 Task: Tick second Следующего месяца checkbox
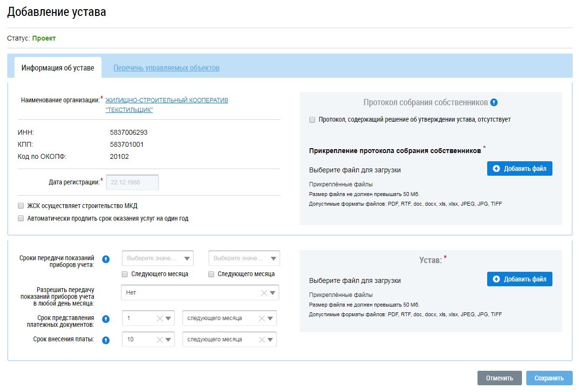[x=211, y=274]
